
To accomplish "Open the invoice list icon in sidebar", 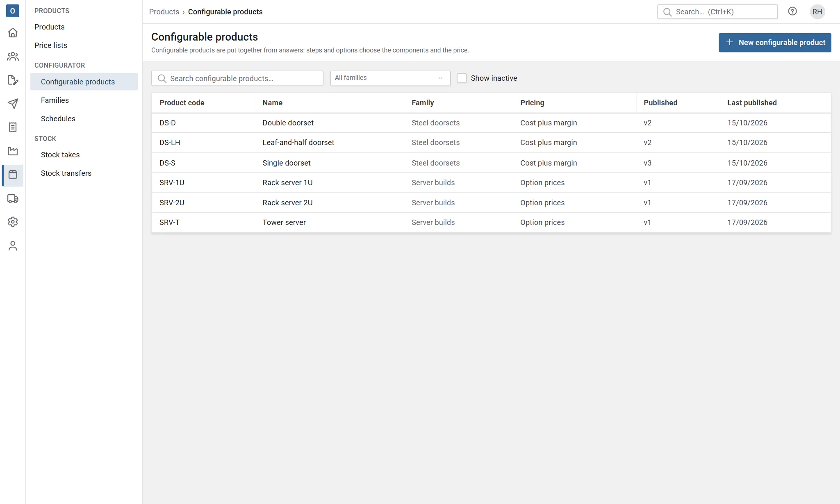I will tap(13, 127).
